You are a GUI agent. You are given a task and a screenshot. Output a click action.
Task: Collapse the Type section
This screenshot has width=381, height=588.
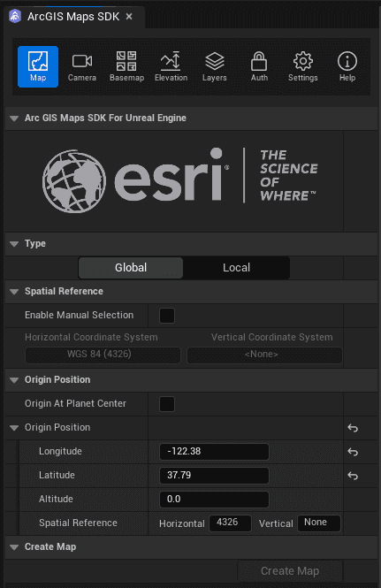[x=14, y=244]
